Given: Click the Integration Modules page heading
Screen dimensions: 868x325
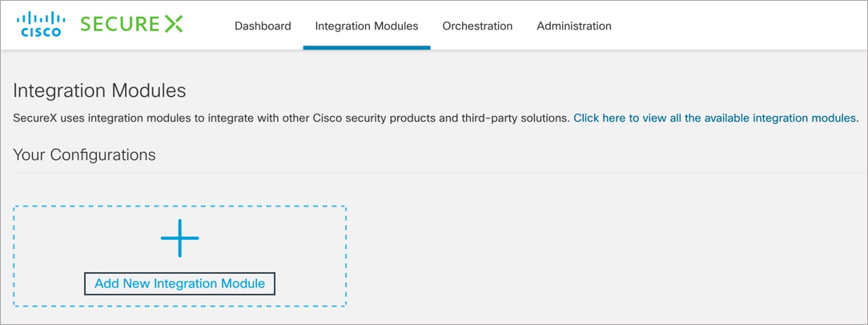Looking at the screenshot, I should pos(99,90).
